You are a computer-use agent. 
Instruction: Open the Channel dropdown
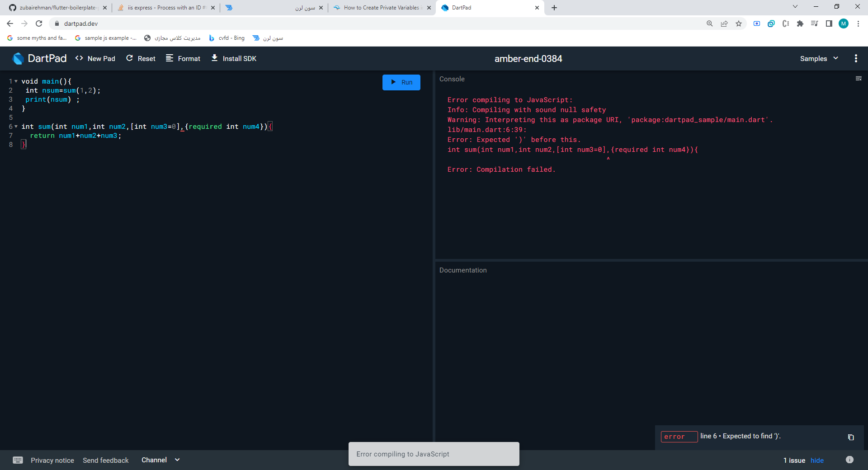click(161, 460)
